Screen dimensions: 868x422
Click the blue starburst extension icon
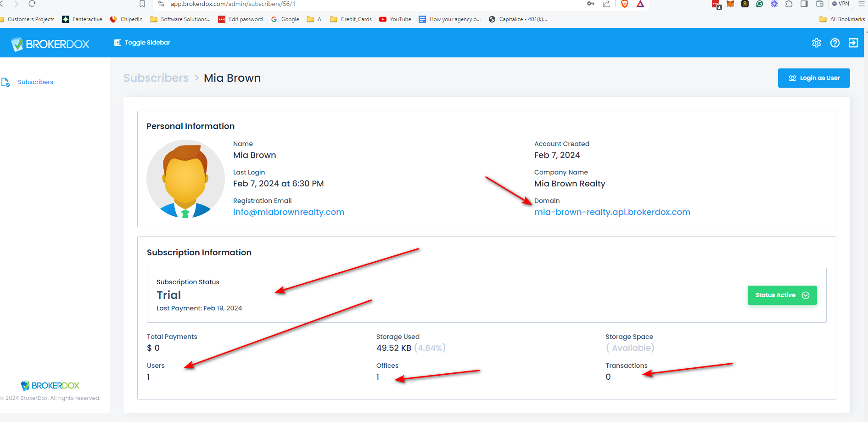774,4
